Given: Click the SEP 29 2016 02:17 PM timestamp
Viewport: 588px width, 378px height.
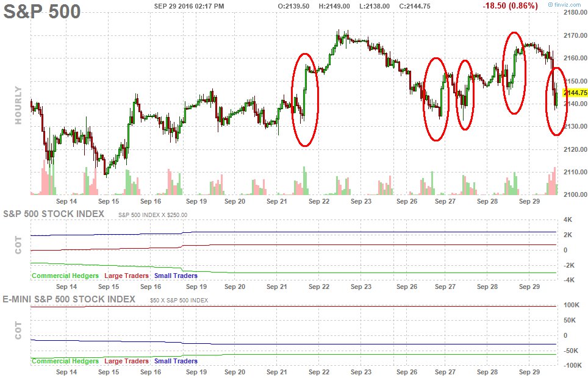Looking at the screenshot, I should (x=189, y=6).
